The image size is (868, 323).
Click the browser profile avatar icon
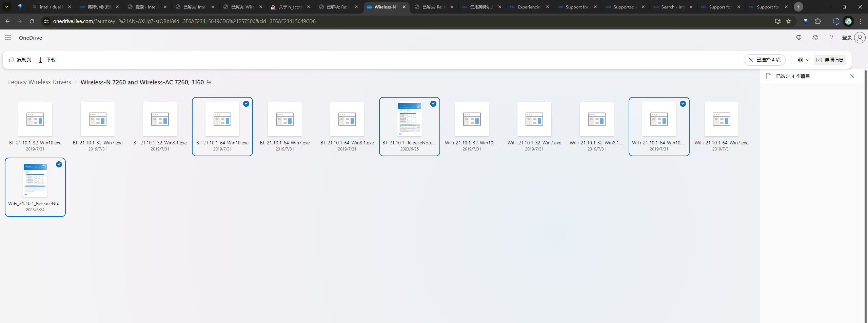848,21
